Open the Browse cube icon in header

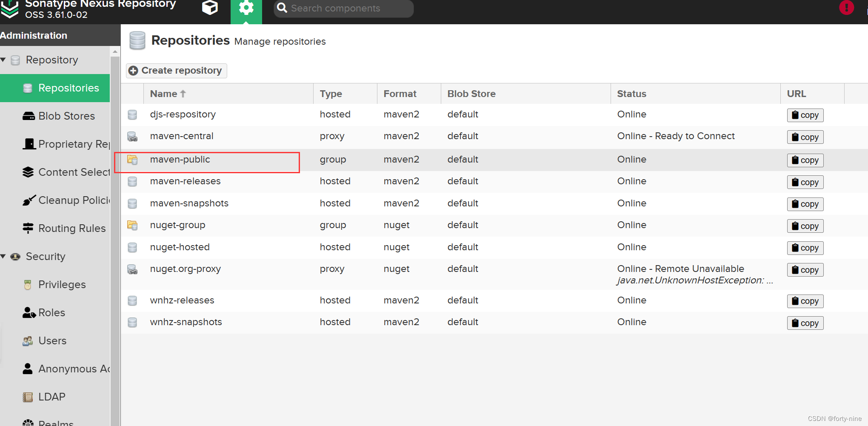[210, 8]
